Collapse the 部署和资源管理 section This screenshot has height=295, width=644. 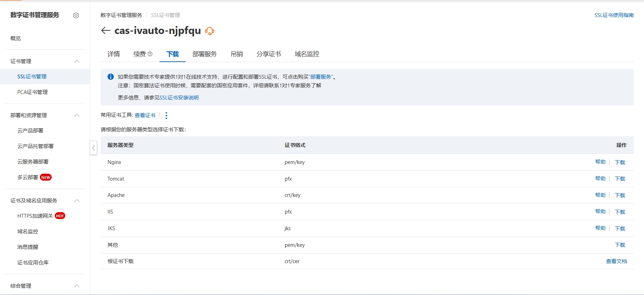coord(77,115)
